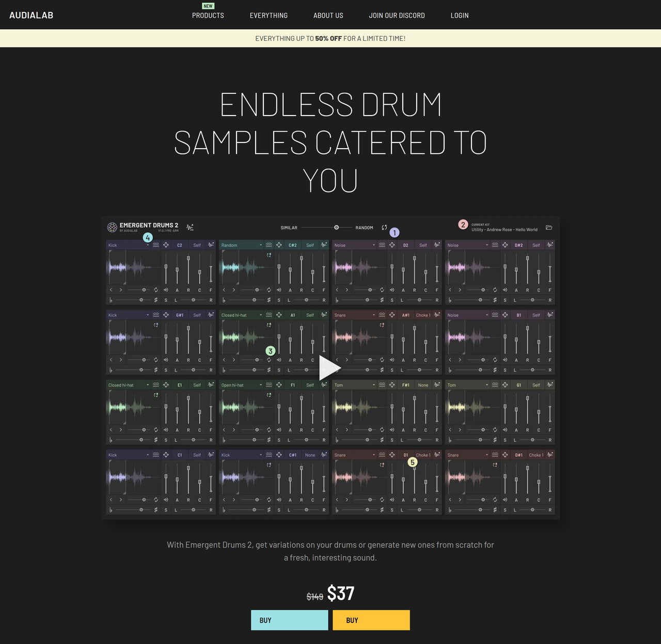
Task: Toggle the S solo button on E1 pad
Action: [166, 440]
